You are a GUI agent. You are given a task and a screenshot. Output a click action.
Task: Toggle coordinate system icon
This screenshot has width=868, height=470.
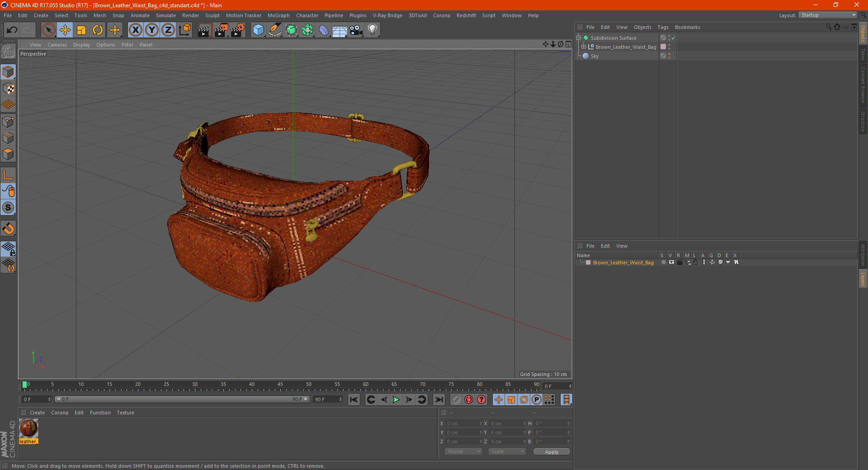[185, 30]
